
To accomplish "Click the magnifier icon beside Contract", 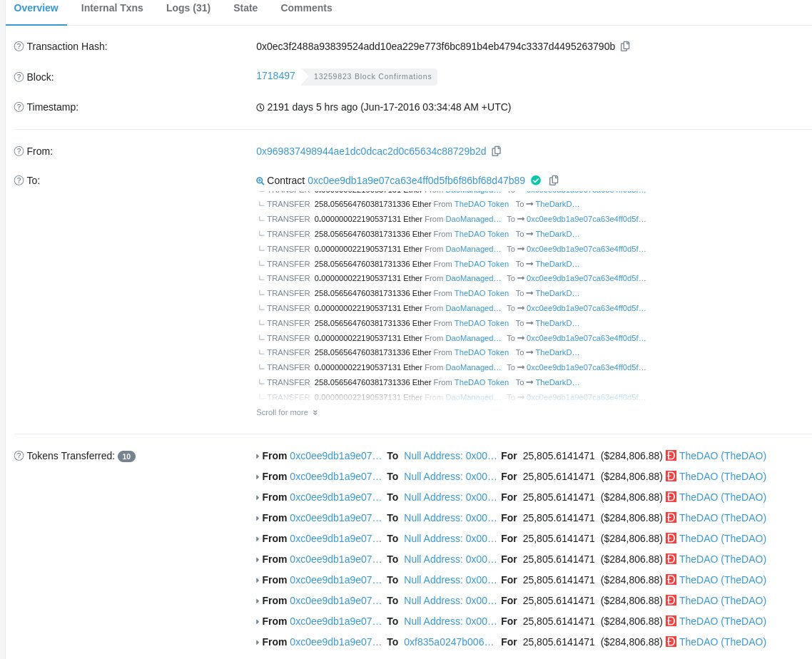I will point(260,180).
